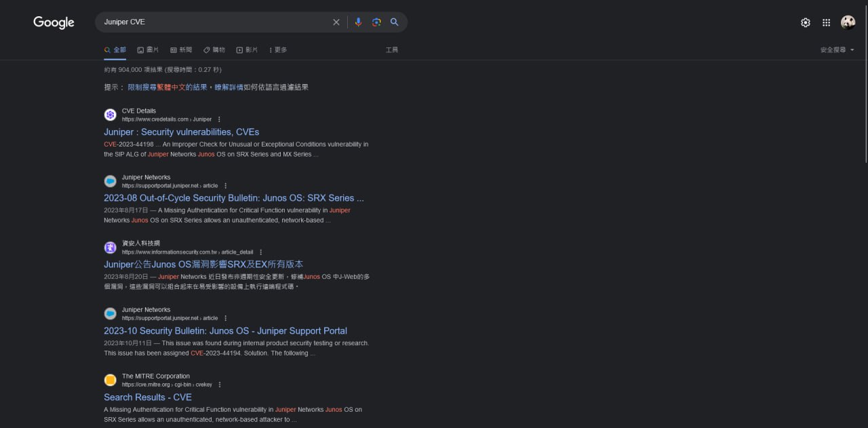Search by image with Lens icon
Screen dimensions: 868x428
(x=376, y=22)
